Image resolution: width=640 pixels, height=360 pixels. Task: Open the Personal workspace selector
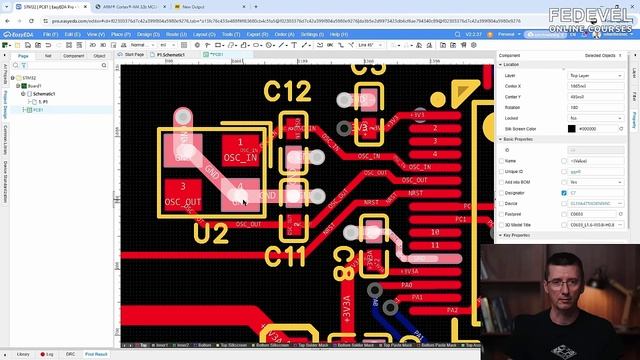pos(509,34)
